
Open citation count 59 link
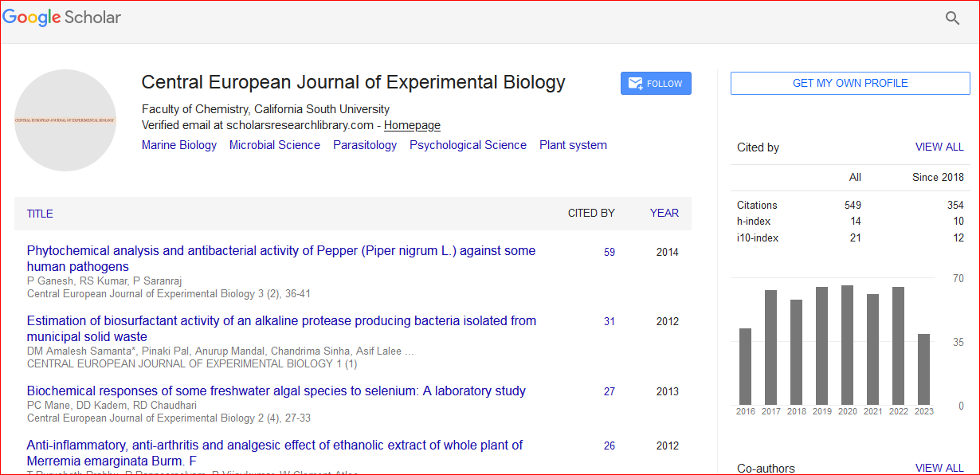point(610,252)
